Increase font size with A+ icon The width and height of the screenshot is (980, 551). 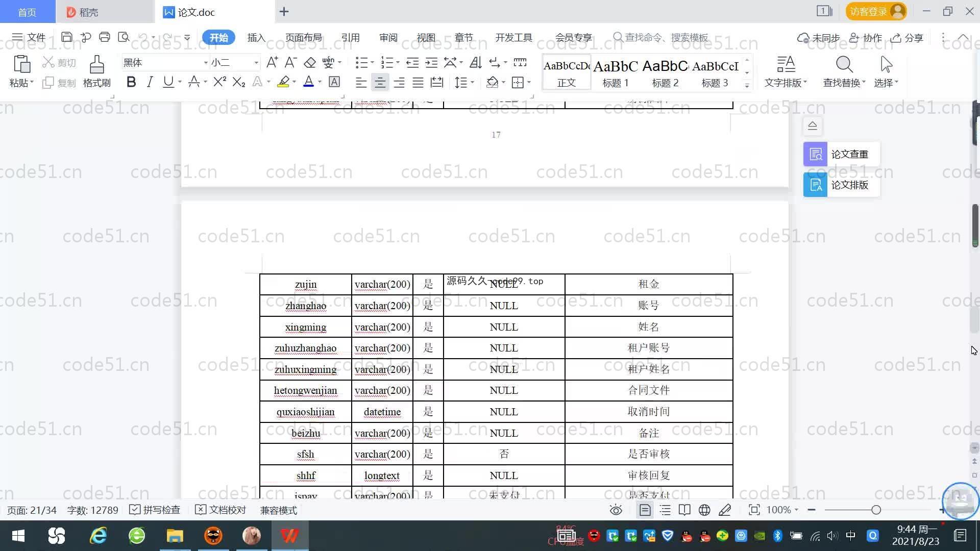272,62
